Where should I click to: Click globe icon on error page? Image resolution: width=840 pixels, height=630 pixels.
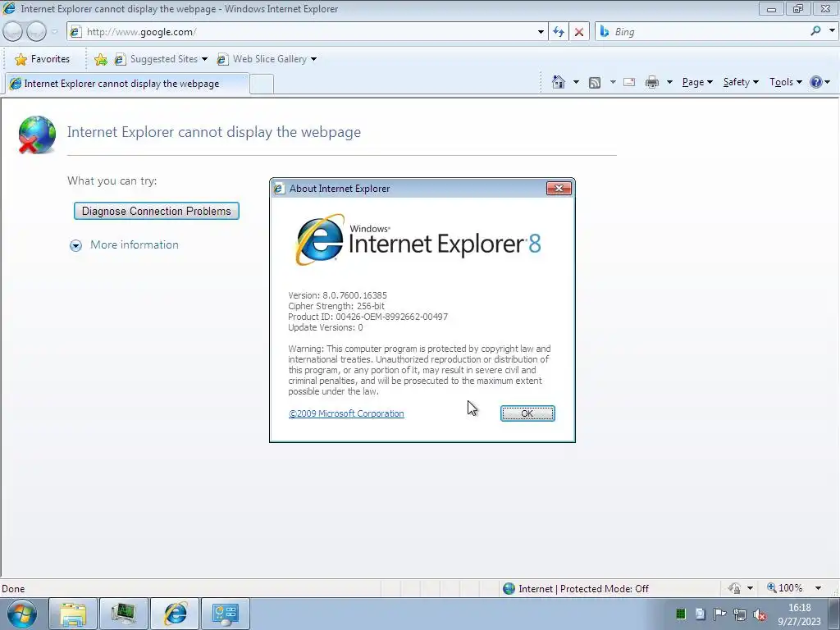tap(36, 135)
